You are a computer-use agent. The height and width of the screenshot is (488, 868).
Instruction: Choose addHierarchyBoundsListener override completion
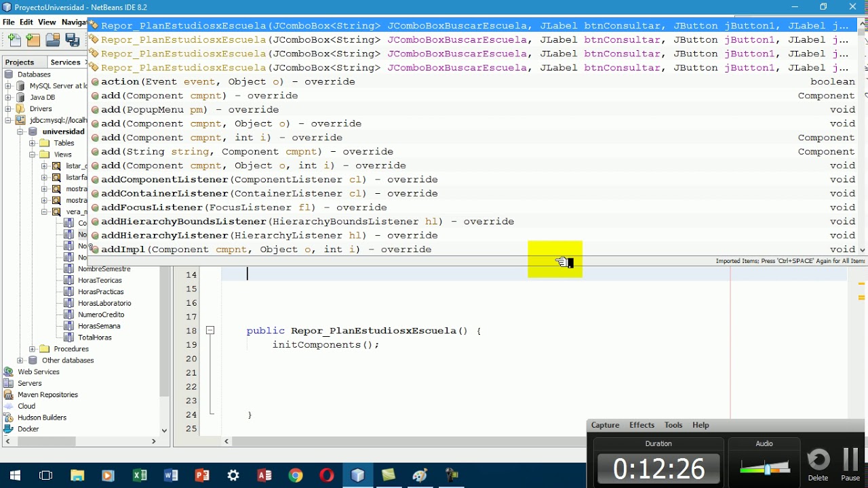473,222
